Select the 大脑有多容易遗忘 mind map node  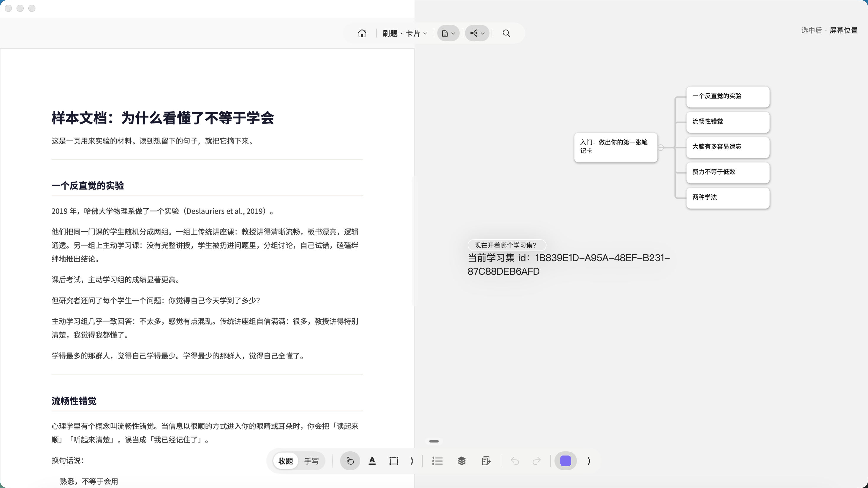point(728,147)
